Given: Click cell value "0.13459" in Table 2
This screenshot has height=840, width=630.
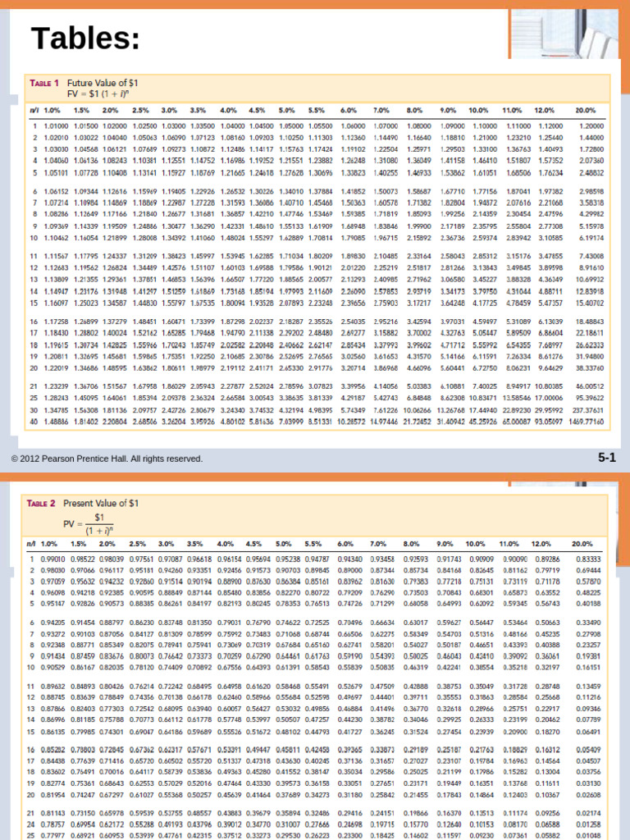Looking at the screenshot, I should (x=589, y=687).
